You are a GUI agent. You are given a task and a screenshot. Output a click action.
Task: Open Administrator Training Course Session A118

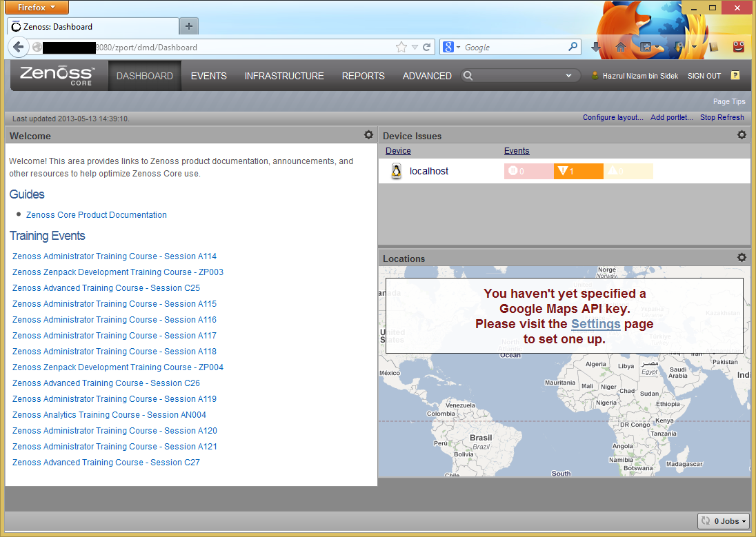(x=115, y=352)
